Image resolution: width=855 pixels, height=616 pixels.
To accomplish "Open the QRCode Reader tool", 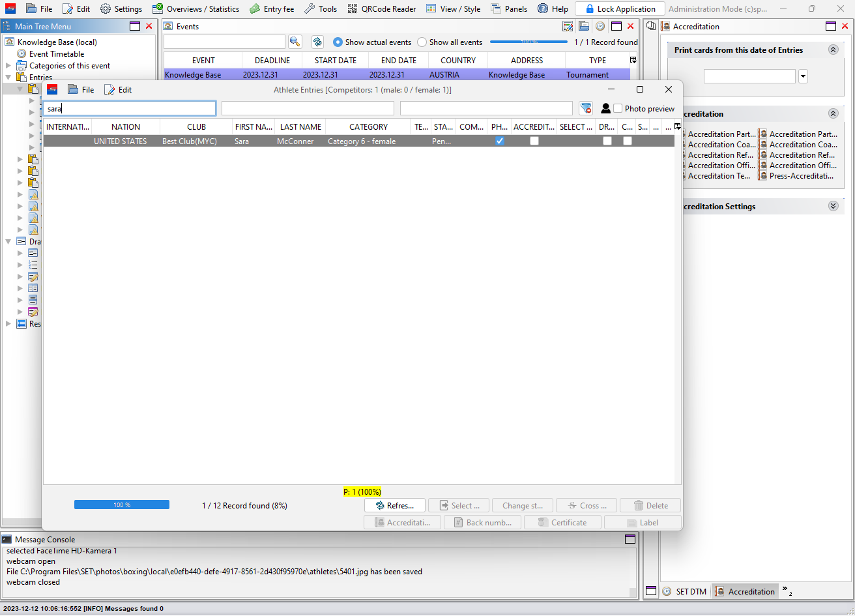I will point(381,9).
